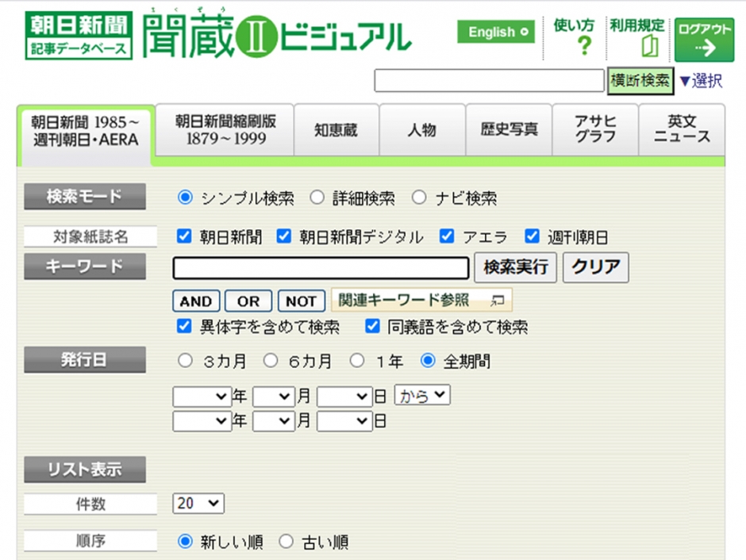Click the クリア button
The image size is (746, 560).
[x=596, y=267]
